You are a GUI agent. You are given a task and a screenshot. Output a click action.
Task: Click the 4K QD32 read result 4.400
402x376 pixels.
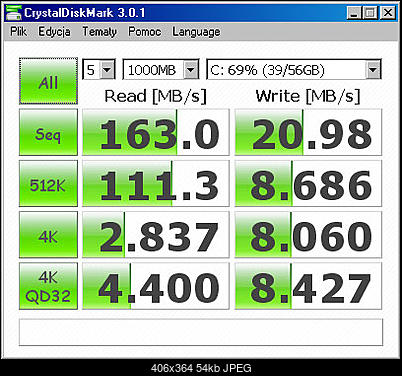tap(156, 286)
